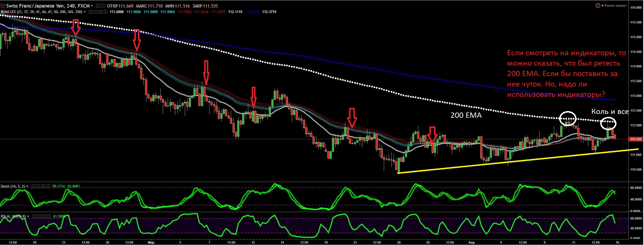Click the cyan EMA value 111.5609

pyautogui.click(x=151, y=12)
